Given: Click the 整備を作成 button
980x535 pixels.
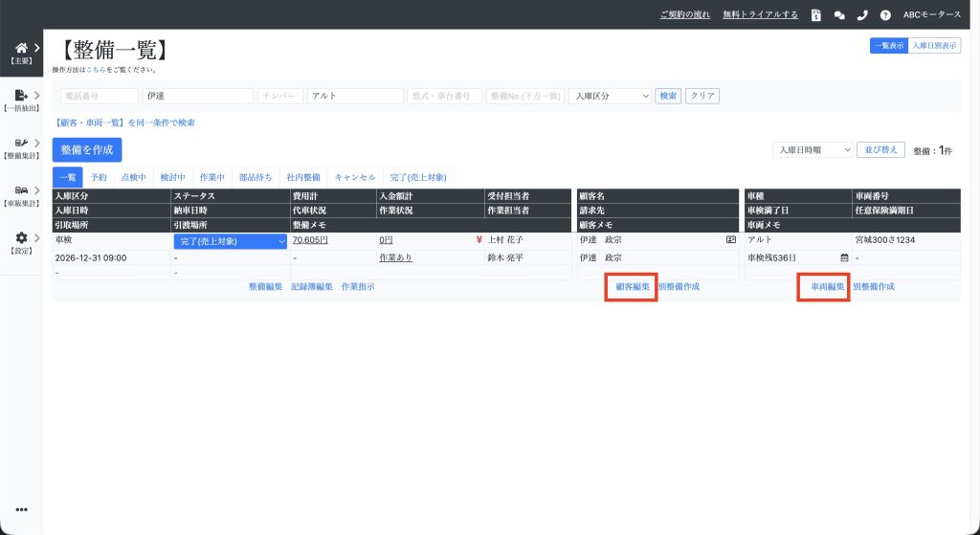Looking at the screenshot, I should click(87, 150).
